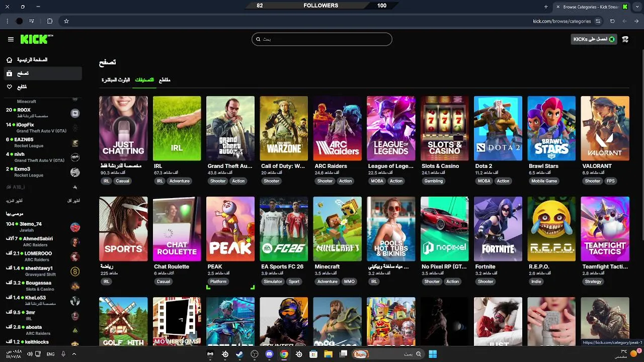Open File Explorer from the taskbar
644x362 pixels.
tap(328, 354)
